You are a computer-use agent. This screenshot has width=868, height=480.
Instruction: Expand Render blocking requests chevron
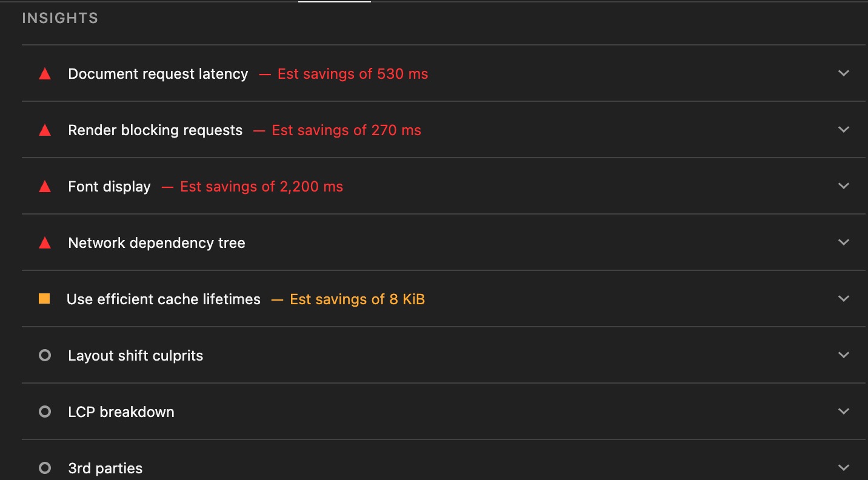(x=843, y=130)
